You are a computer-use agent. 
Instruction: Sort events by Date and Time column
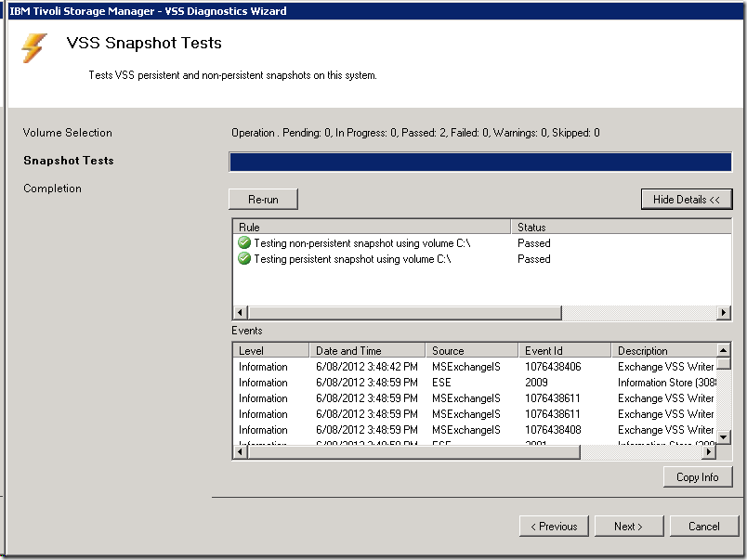pyautogui.click(x=367, y=351)
